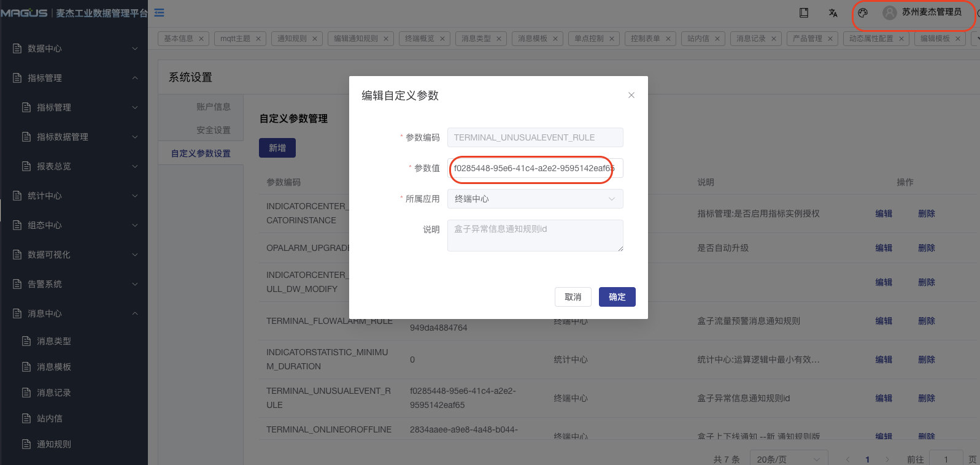This screenshot has height=465, width=980.
Task: Expand the 组态中心 menu chevron
Action: [135, 225]
